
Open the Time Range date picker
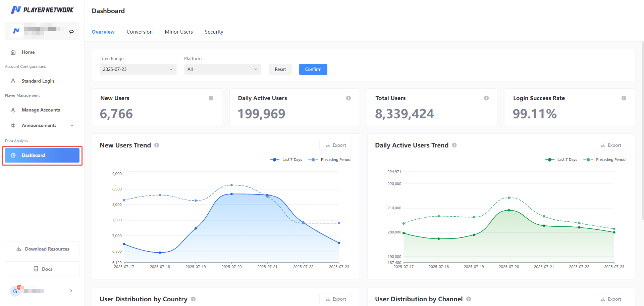point(138,69)
